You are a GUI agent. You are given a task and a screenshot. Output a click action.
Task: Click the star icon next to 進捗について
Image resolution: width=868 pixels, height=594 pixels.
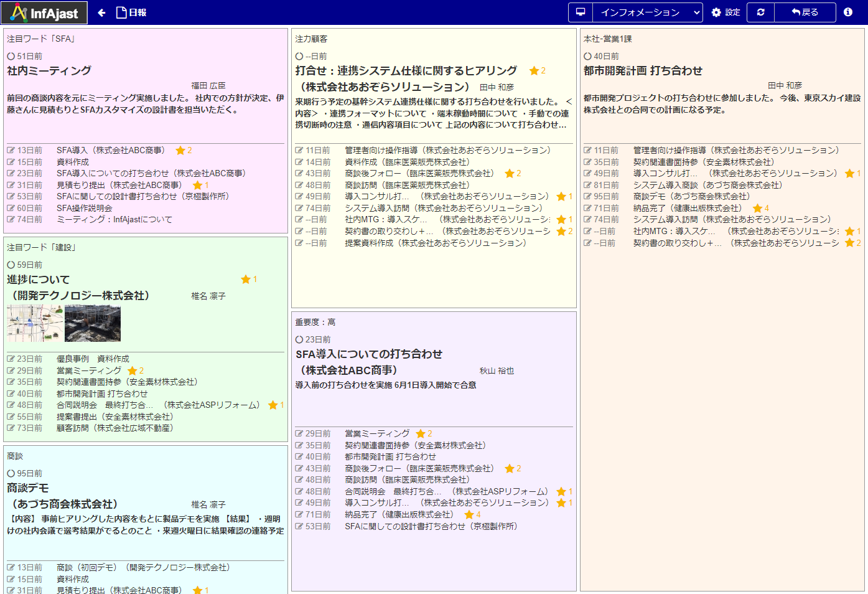[246, 280]
